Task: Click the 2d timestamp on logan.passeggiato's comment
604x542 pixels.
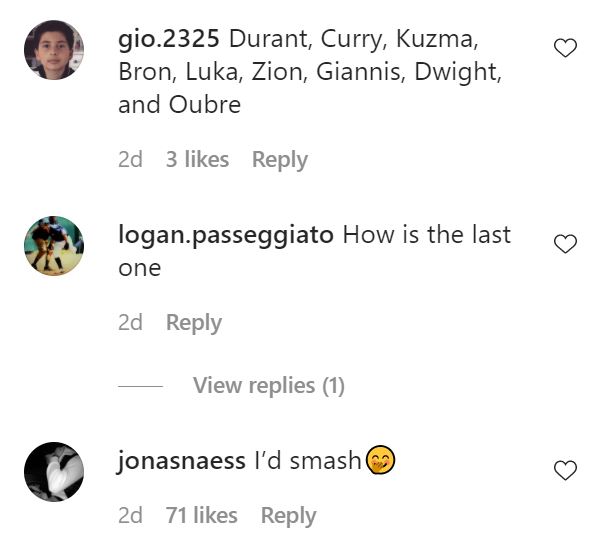Action: 130,322
